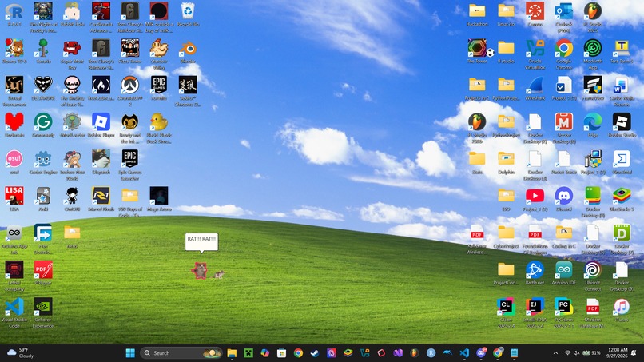Launch Oracle VirtualBox from the desktop

(535, 49)
